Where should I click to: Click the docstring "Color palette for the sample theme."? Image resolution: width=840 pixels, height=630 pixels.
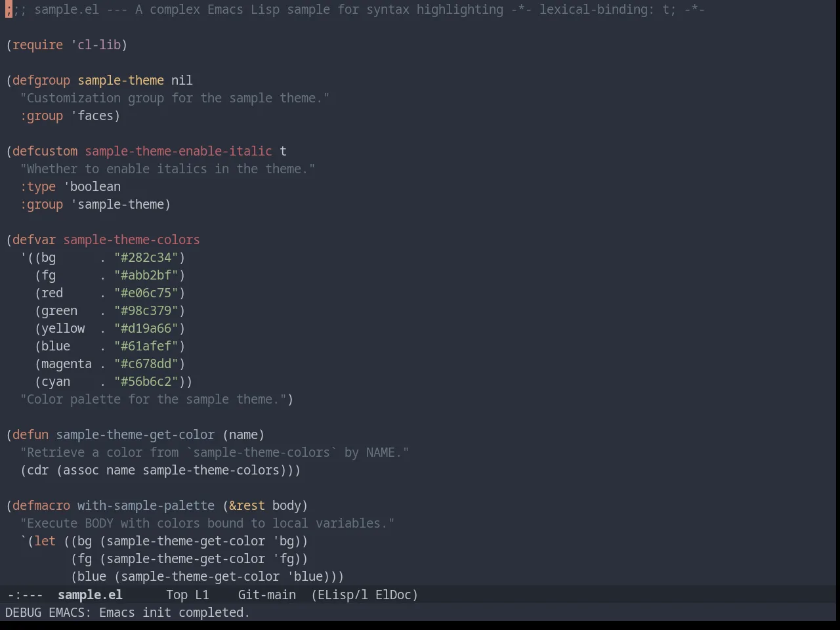point(153,399)
